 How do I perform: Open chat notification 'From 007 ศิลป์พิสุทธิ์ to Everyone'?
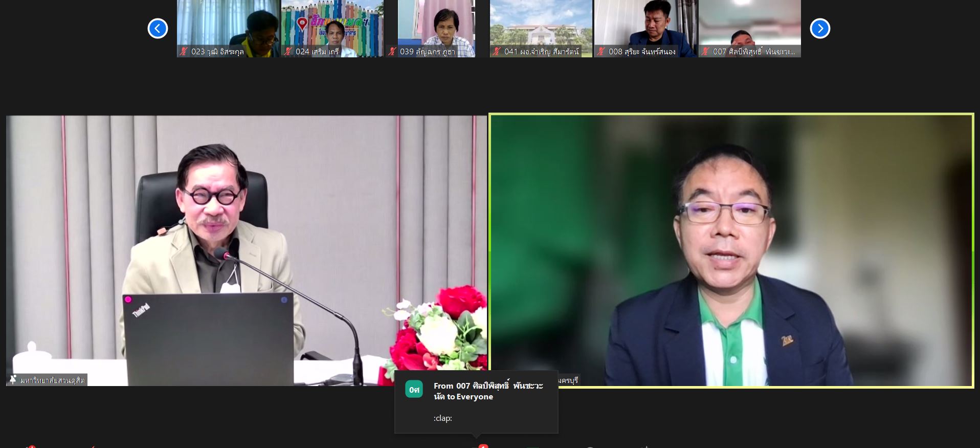[x=476, y=402]
